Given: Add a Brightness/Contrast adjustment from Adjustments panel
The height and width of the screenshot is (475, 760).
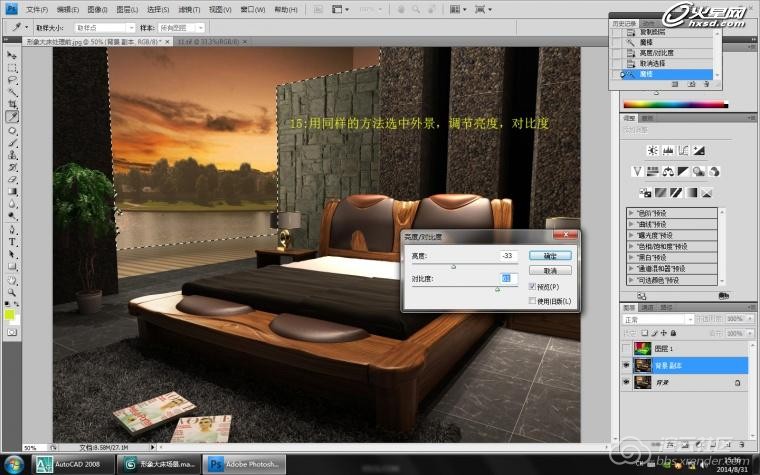Looking at the screenshot, I should point(652,150).
